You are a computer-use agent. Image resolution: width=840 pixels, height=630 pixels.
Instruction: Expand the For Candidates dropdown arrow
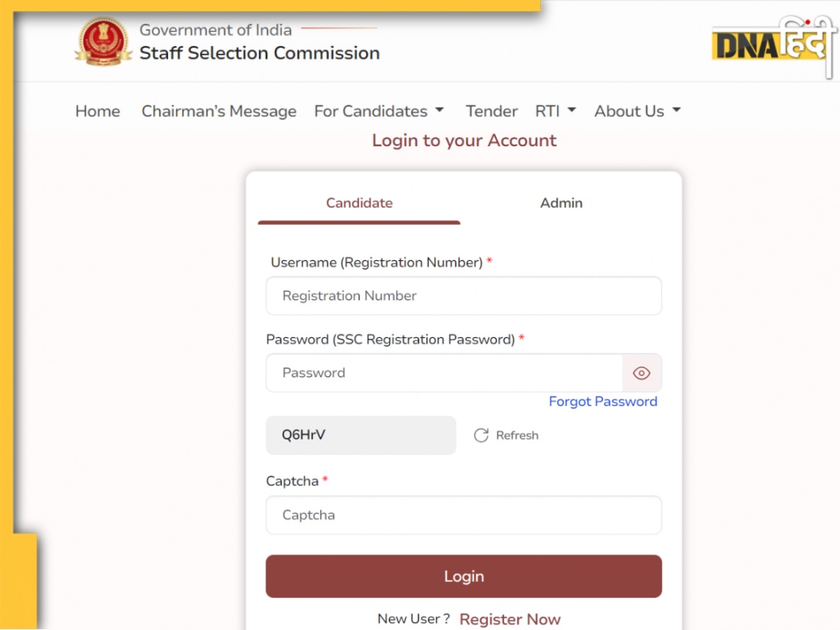point(440,110)
